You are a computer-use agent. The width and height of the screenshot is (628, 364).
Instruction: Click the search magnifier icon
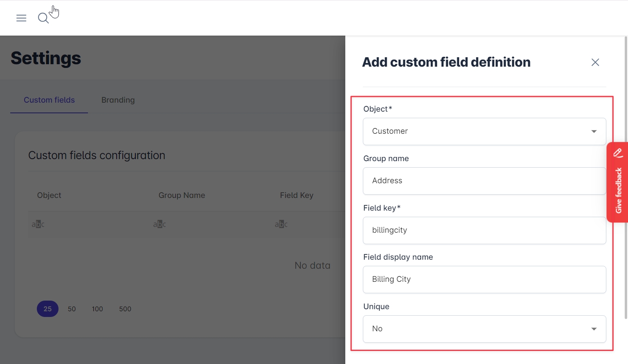pyautogui.click(x=43, y=18)
